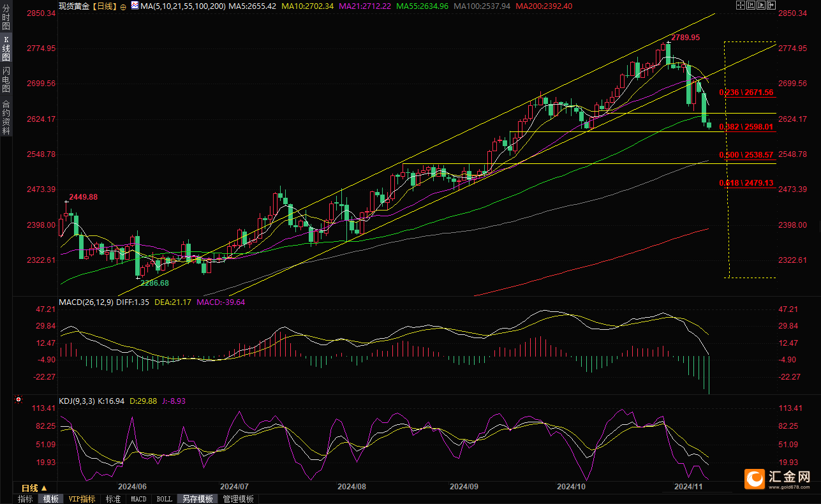Image resolution: width=821 pixels, height=504 pixels.
Task: Apply the MACD template button
Action: pos(138,499)
